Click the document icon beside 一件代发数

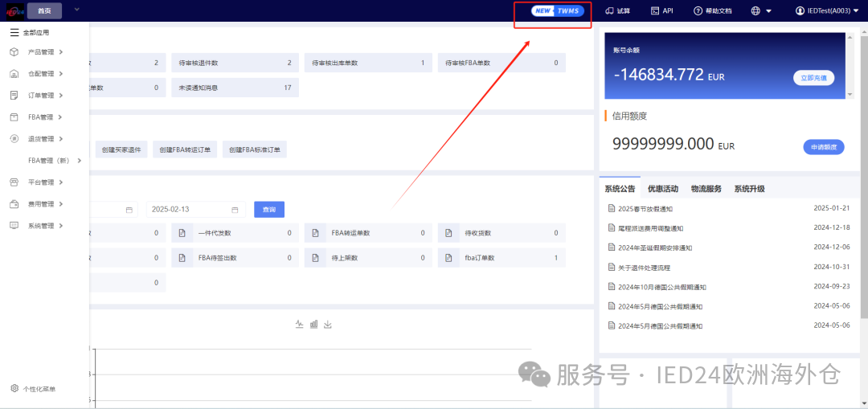click(x=182, y=233)
